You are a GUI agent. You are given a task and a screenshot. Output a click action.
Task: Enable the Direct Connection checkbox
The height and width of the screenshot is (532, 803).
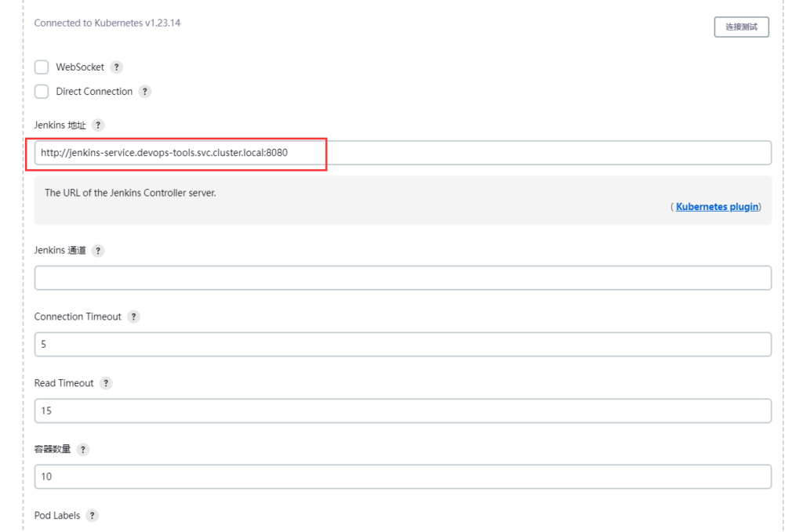pos(42,92)
